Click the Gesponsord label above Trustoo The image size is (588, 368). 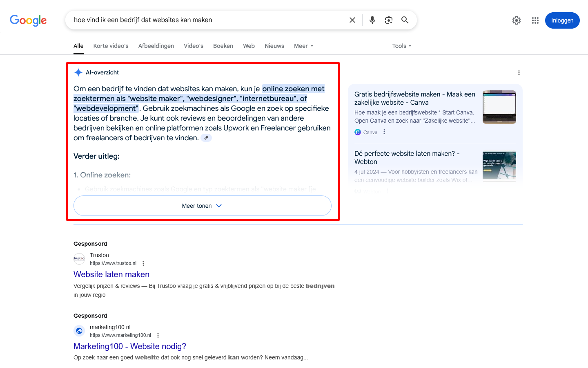(x=90, y=244)
